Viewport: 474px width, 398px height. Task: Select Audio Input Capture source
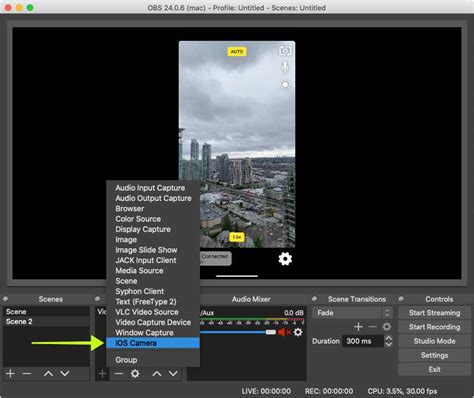point(153,188)
